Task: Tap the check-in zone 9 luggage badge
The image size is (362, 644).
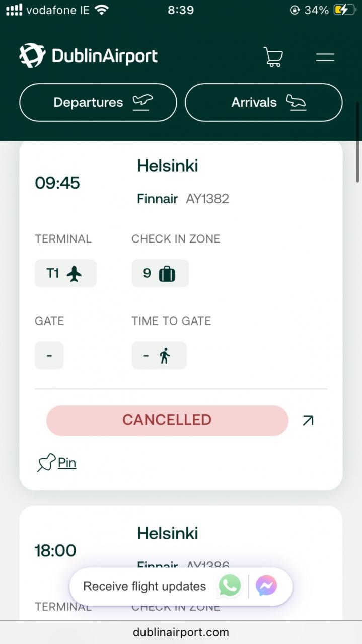Action: pyautogui.click(x=160, y=273)
